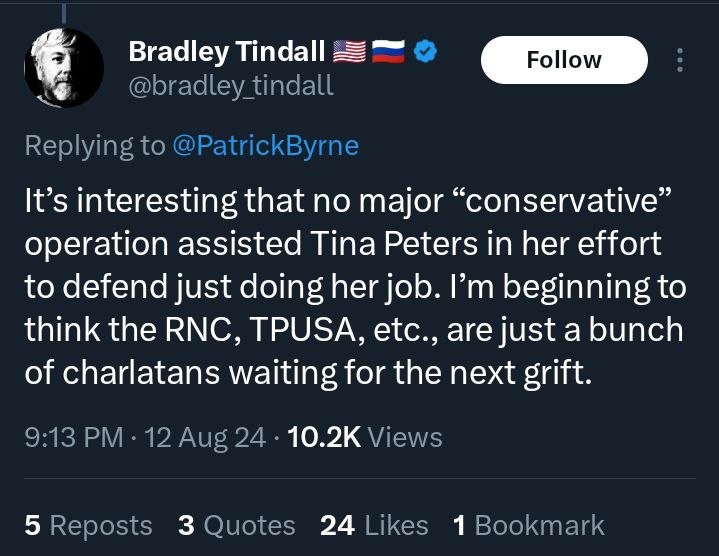719x556 pixels.
Task: Open the 1 Bookmark count
Action: click(528, 525)
